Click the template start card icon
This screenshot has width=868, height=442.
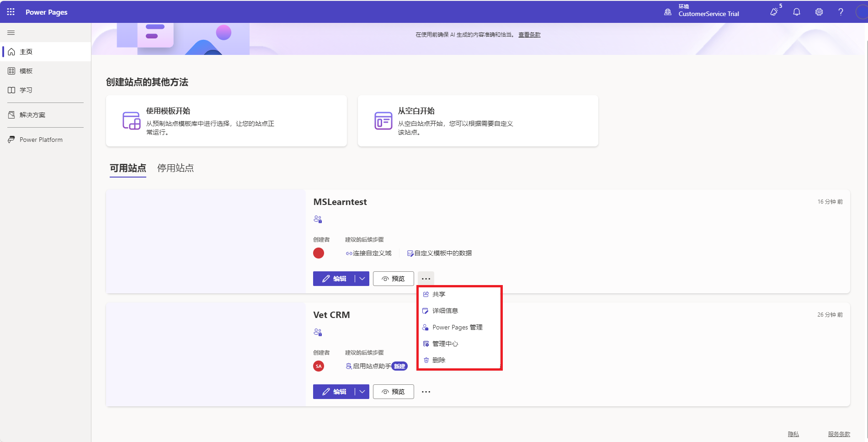tap(131, 121)
